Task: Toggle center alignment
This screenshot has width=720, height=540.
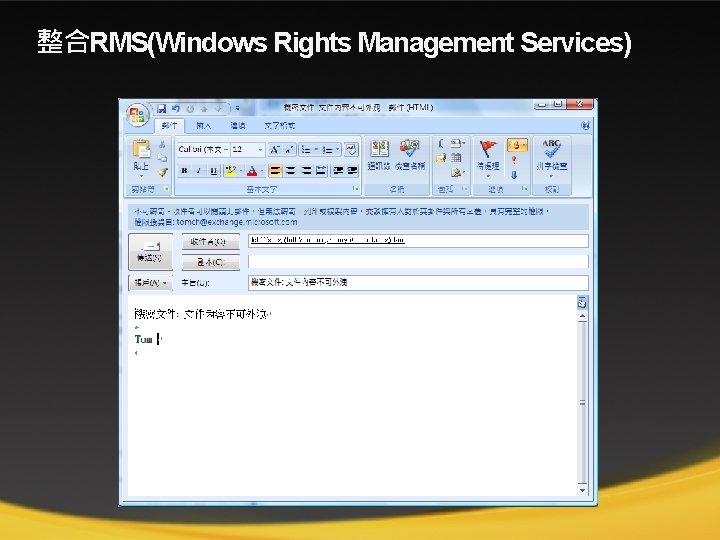Action: 291,171
